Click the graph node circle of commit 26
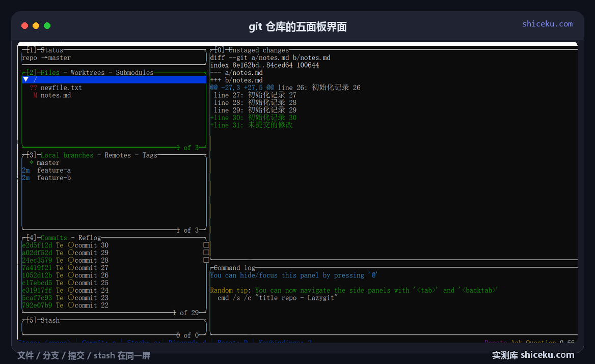 71,275
